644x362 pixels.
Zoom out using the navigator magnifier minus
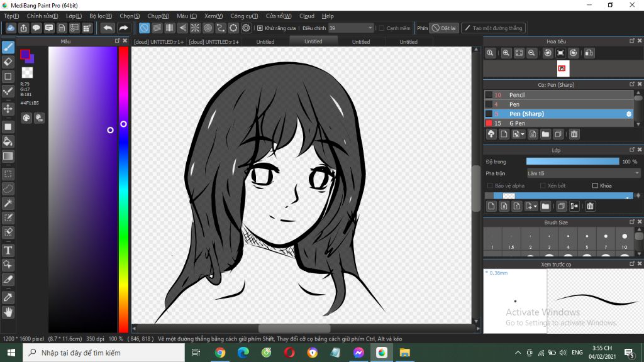click(x=531, y=53)
